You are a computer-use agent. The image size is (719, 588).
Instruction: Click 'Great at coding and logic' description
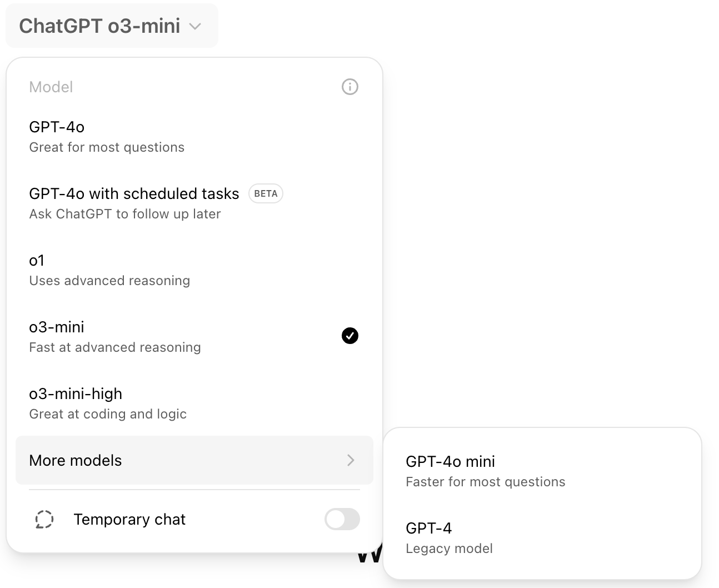[108, 414]
